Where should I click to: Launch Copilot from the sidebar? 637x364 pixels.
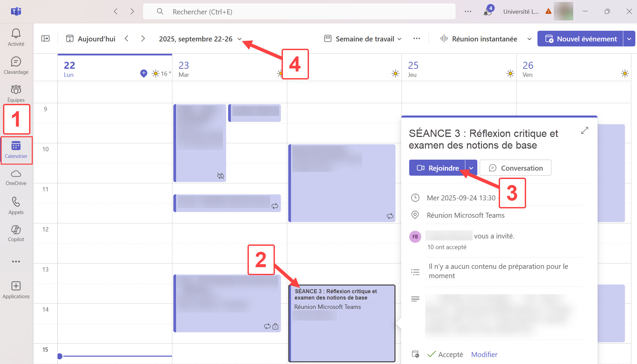coord(16,233)
